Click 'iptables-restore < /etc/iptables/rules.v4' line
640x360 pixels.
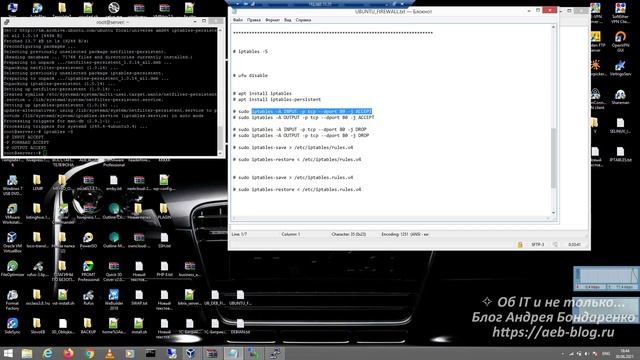297,159
